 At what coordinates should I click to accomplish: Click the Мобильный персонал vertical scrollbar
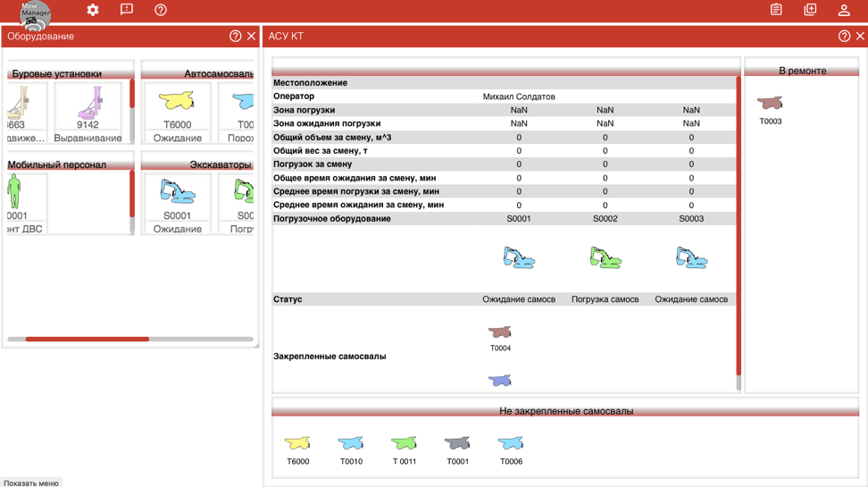[x=132, y=193]
